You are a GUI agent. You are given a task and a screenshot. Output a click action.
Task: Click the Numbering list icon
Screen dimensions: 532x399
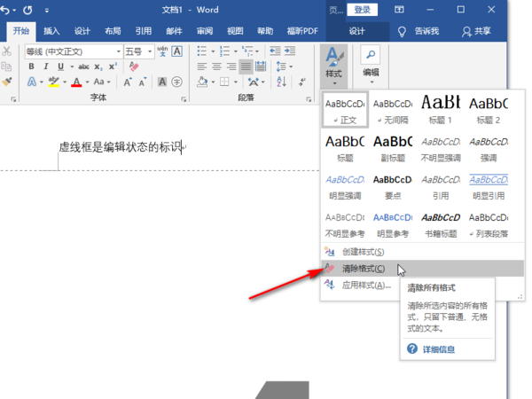[224, 51]
